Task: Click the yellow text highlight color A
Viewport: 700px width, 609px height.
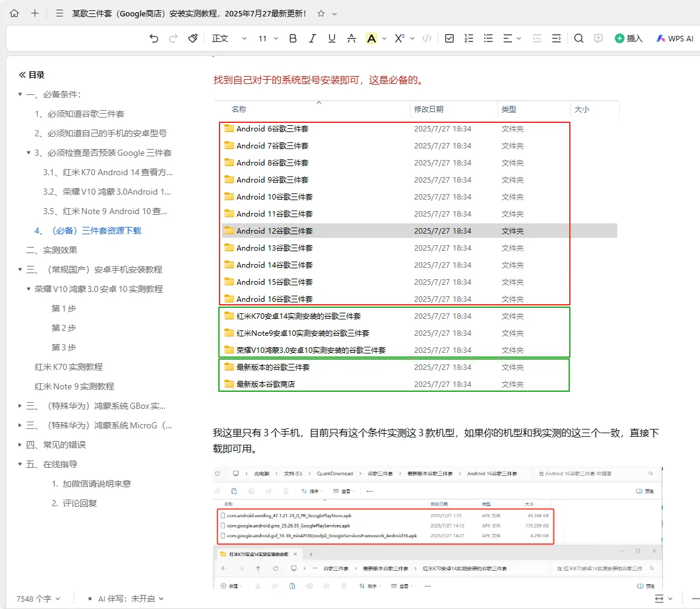Action: click(x=371, y=38)
